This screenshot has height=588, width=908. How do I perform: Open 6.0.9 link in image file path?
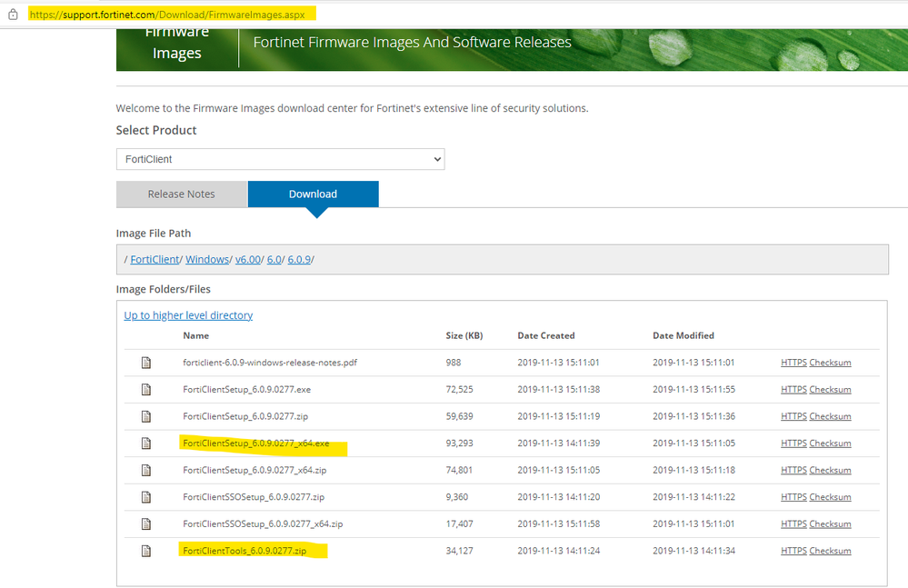(x=299, y=259)
